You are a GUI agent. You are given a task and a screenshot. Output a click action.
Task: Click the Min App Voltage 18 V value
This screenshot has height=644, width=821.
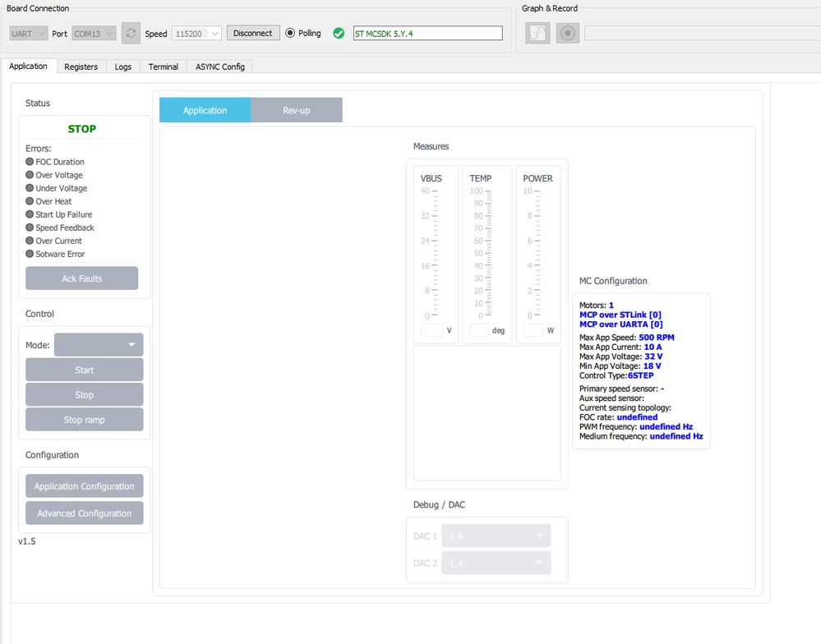tap(652, 366)
